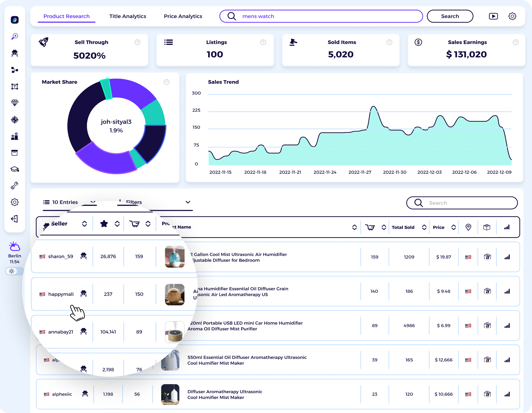The width and height of the screenshot is (532, 413).
Task: Open the wrench tools sidebar icon
Action: 15,186
